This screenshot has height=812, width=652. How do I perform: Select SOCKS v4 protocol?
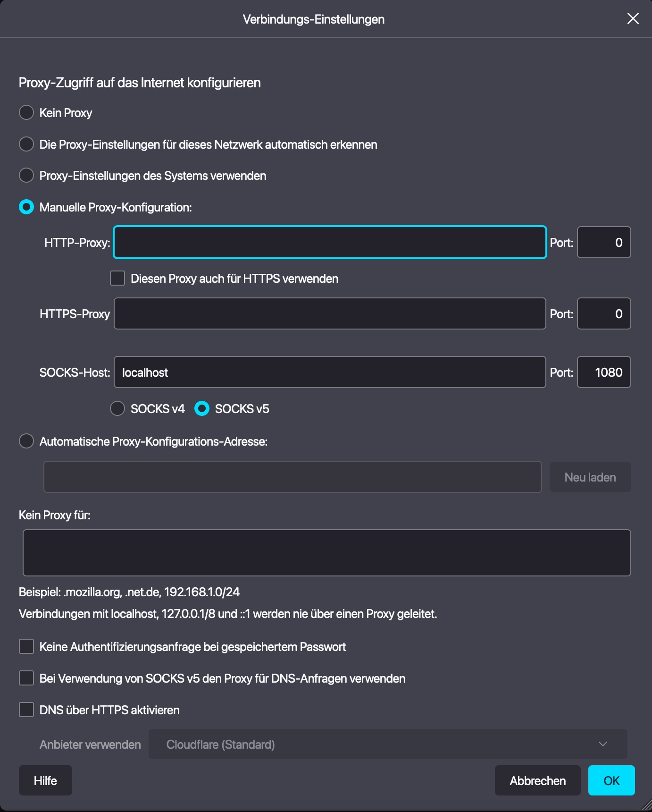click(x=117, y=409)
